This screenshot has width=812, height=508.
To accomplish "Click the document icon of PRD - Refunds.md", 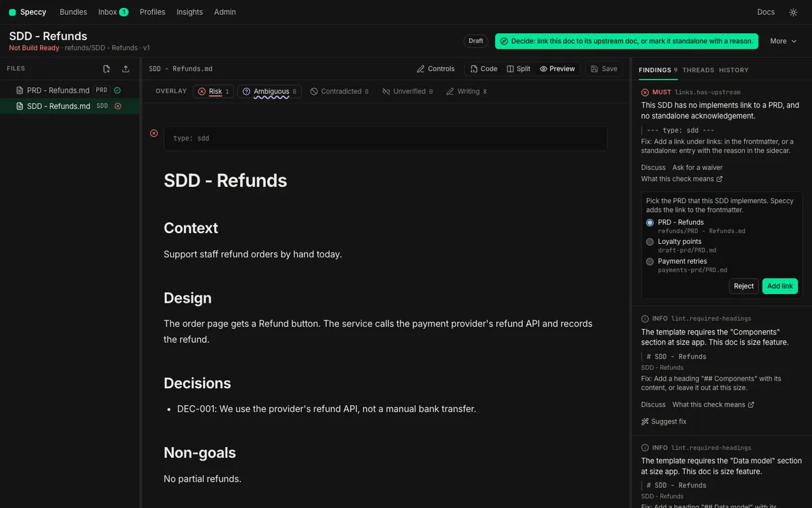I will click(20, 90).
